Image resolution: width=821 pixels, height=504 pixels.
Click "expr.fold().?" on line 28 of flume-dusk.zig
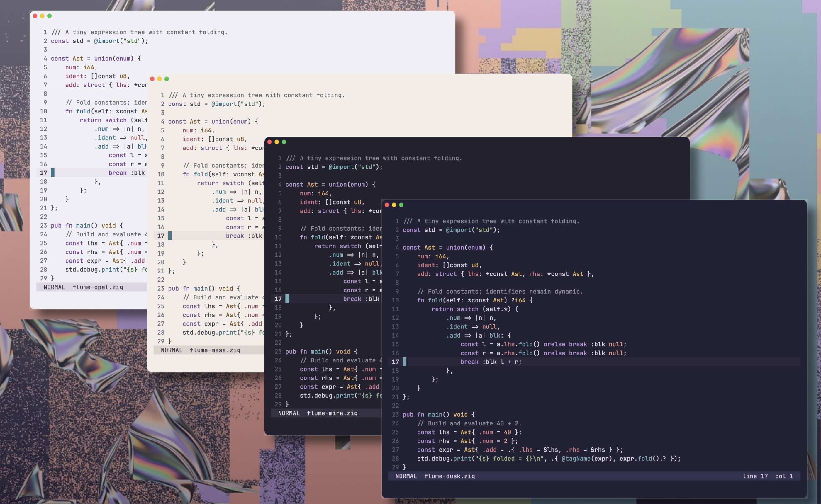(643, 459)
